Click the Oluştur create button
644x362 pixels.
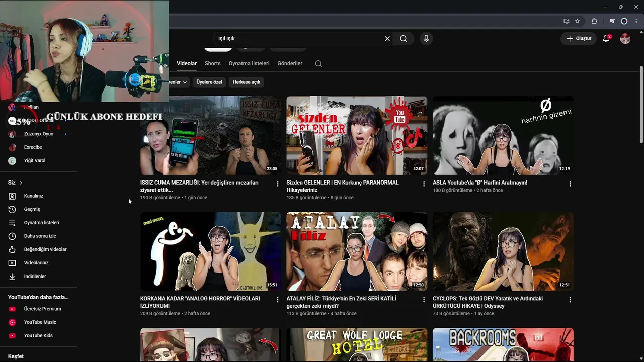click(579, 38)
